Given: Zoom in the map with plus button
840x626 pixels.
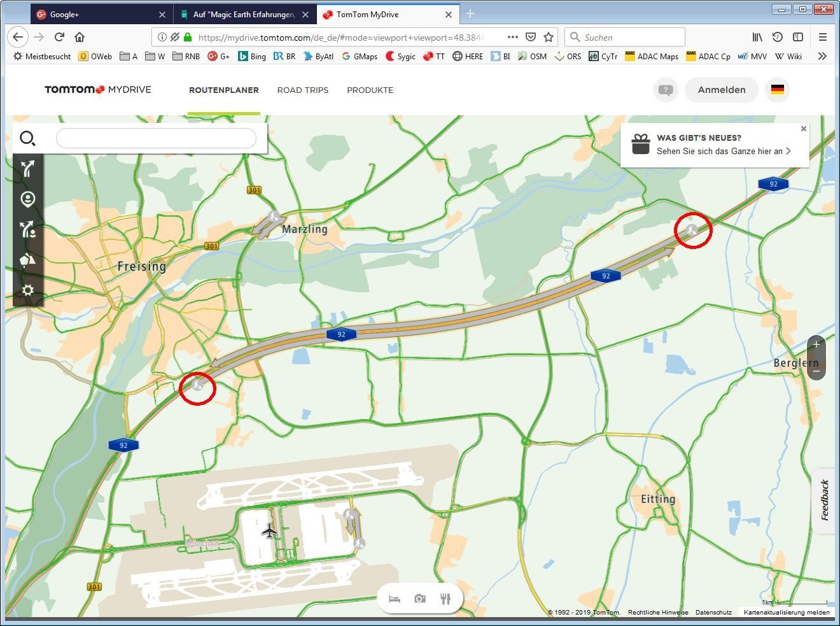Looking at the screenshot, I should (x=816, y=345).
